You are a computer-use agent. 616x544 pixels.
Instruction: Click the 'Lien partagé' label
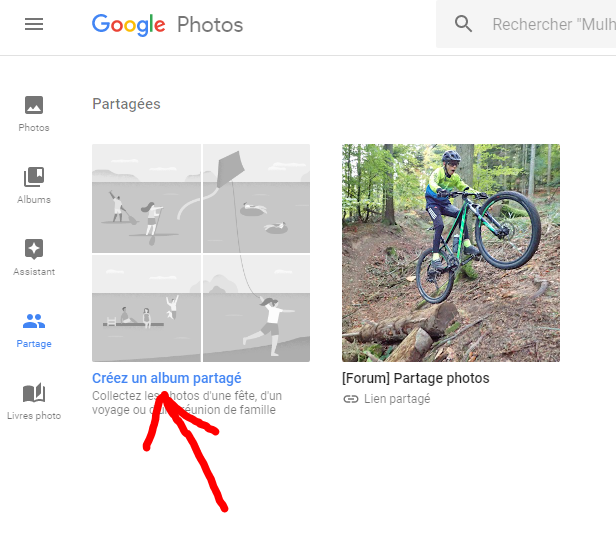[398, 399]
